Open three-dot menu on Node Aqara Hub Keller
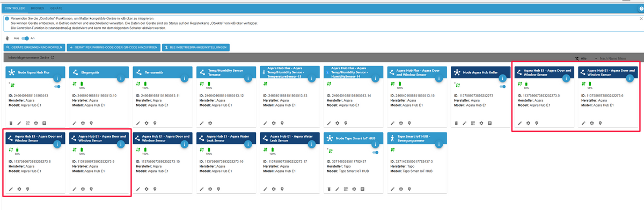 (502, 79)
